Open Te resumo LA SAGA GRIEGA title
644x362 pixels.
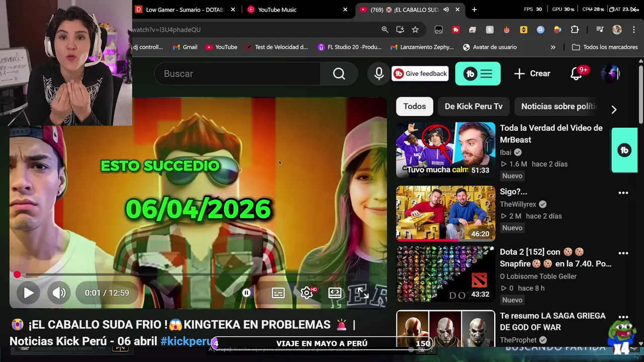(x=552, y=322)
